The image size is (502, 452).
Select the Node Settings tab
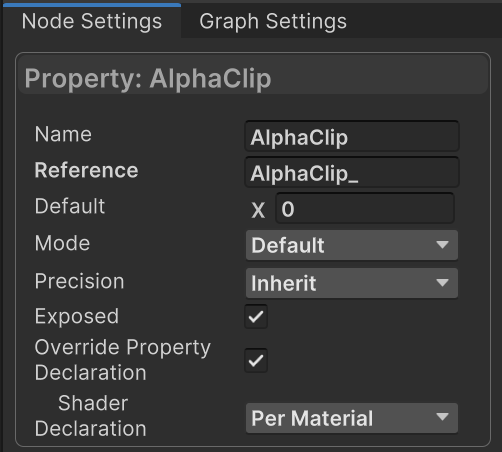tap(92, 22)
